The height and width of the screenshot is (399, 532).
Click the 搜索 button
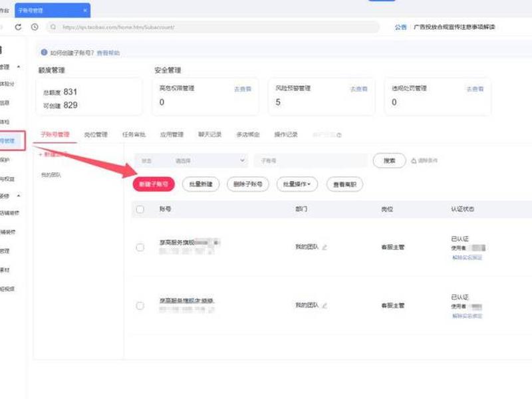389,160
